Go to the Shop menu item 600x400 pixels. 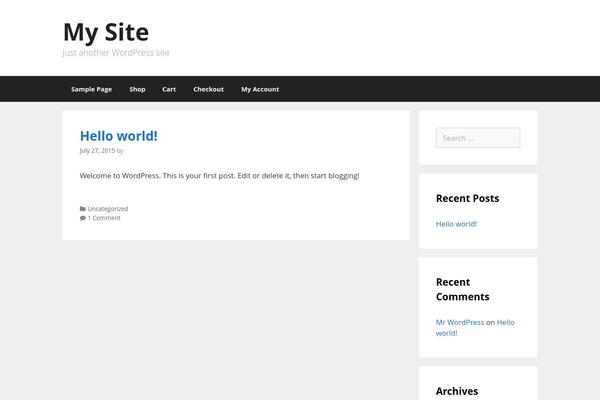(137, 89)
